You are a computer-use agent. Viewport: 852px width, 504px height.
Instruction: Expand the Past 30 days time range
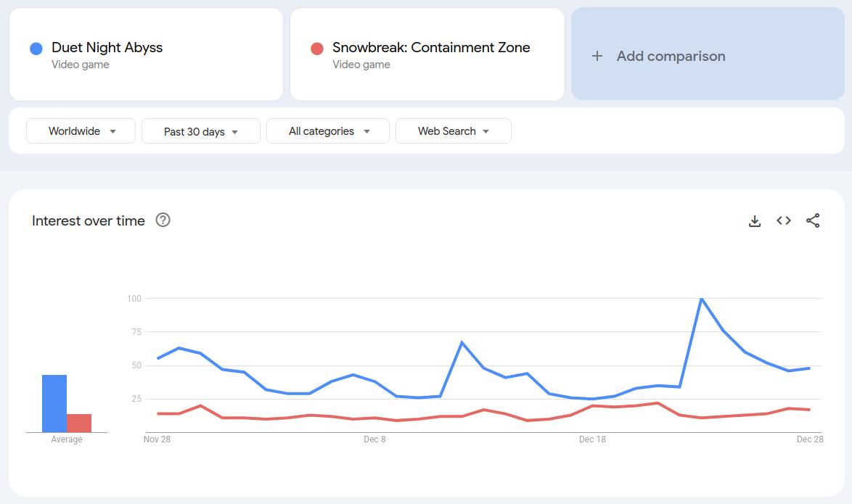click(x=200, y=131)
